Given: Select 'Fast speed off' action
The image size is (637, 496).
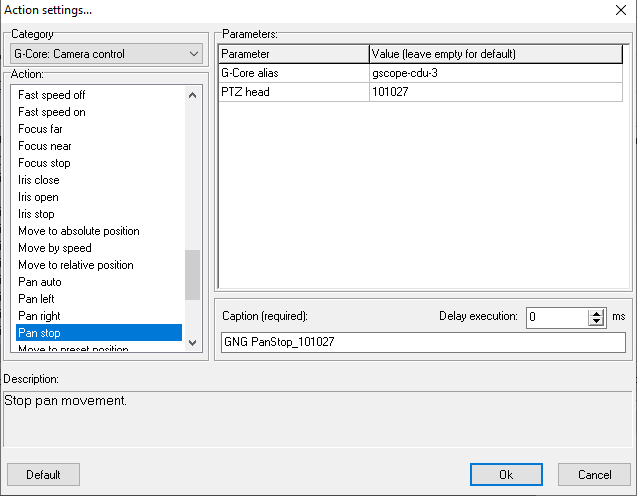Looking at the screenshot, I should pos(51,95).
